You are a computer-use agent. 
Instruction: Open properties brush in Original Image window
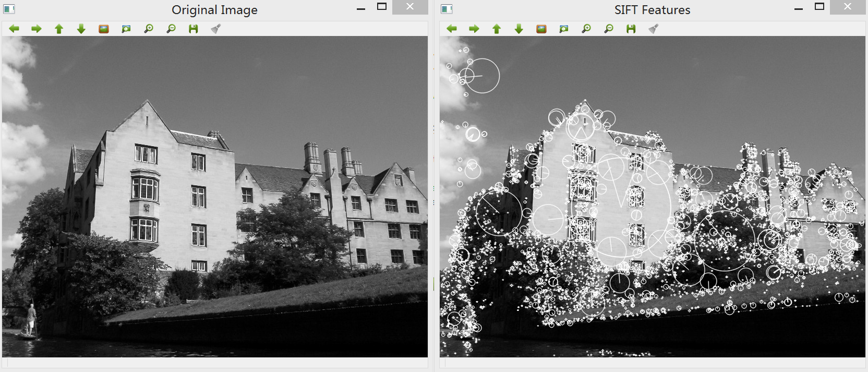(x=216, y=29)
